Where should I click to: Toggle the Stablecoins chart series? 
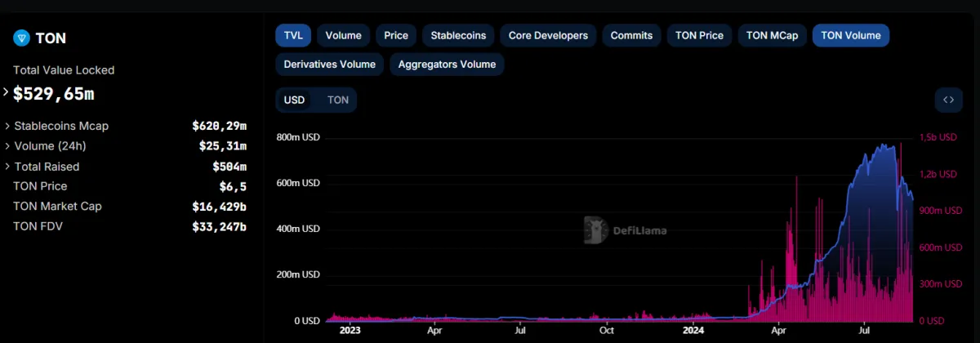pyautogui.click(x=458, y=35)
